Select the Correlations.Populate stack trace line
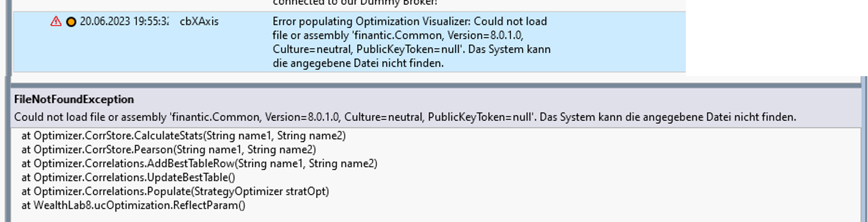The width and height of the screenshot is (868, 222). tap(175, 191)
